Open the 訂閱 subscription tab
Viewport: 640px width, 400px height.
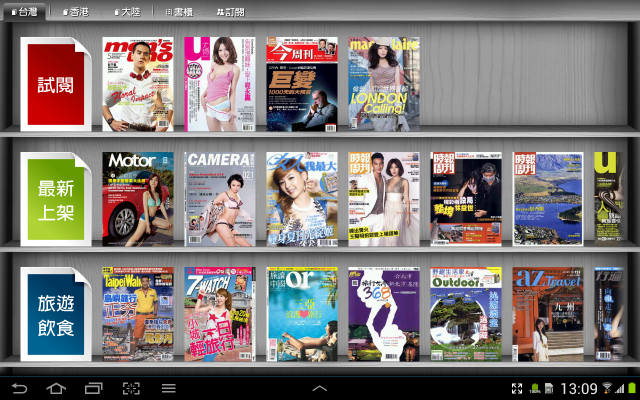[231, 12]
